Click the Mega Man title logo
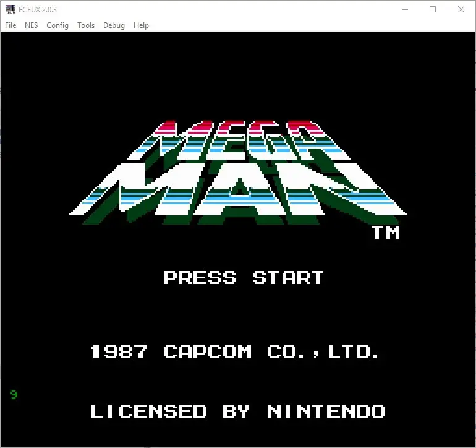The height and width of the screenshot is (448, 476). coord(238,172)
